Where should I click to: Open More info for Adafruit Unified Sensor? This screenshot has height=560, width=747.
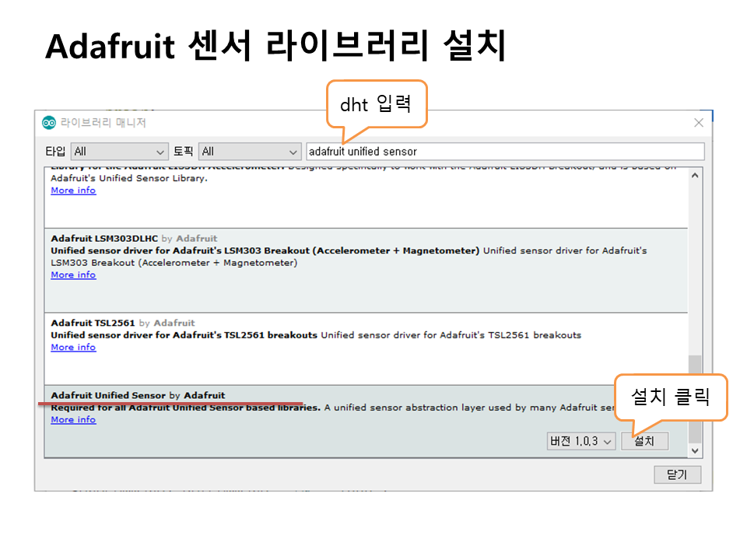coord(73,420)
